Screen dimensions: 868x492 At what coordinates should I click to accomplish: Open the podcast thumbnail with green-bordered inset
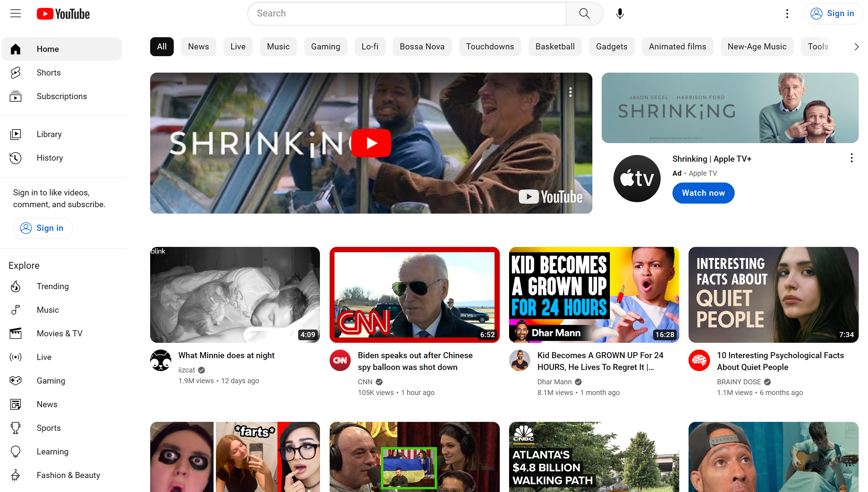tap(414, 457)
